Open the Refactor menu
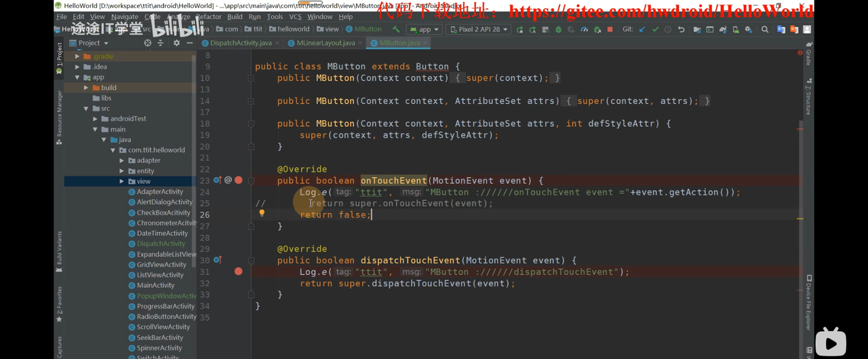Screen dimensions: 868x359 [208, 16]
